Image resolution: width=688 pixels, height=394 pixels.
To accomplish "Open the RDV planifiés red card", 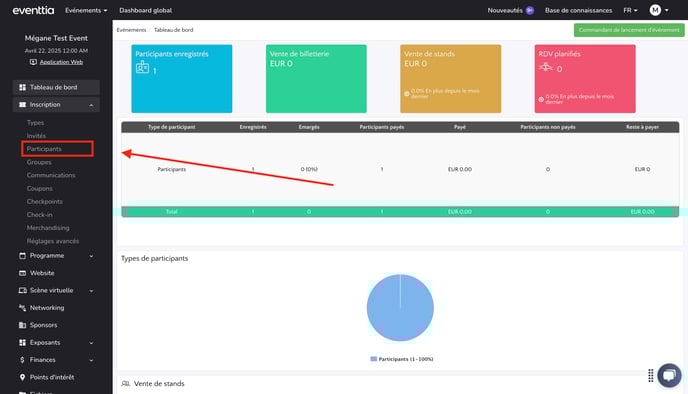I will [585, 79].
